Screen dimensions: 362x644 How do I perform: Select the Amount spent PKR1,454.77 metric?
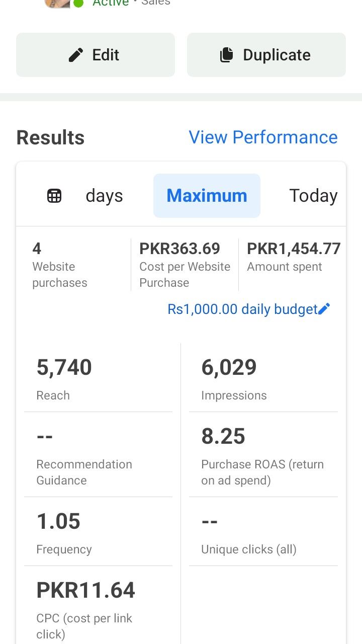(x=294, y=257)
